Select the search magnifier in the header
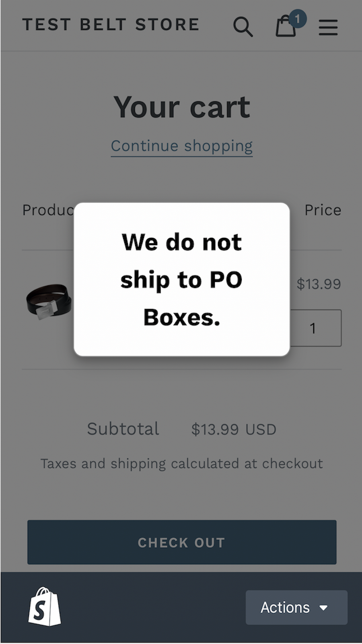362x644 pixels. click(x=243, y=27)
